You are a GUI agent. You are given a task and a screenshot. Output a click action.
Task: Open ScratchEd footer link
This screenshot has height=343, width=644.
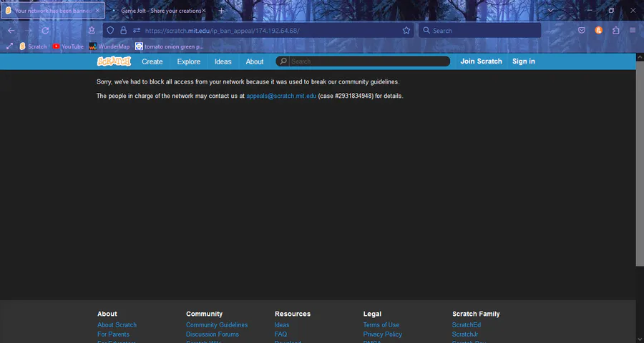point(467,324)
